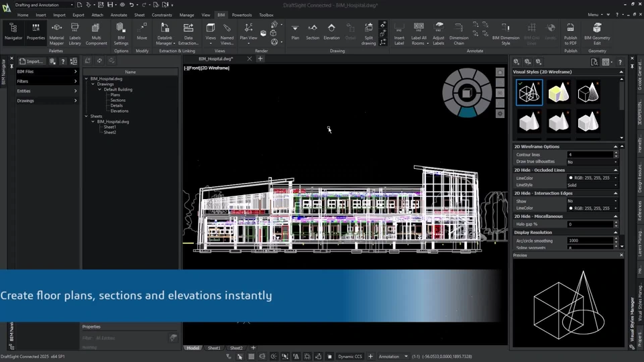Click the Occluded Lines LineColor swatch
The height and width of the screenshot is (362, 644).
(571, 178)
